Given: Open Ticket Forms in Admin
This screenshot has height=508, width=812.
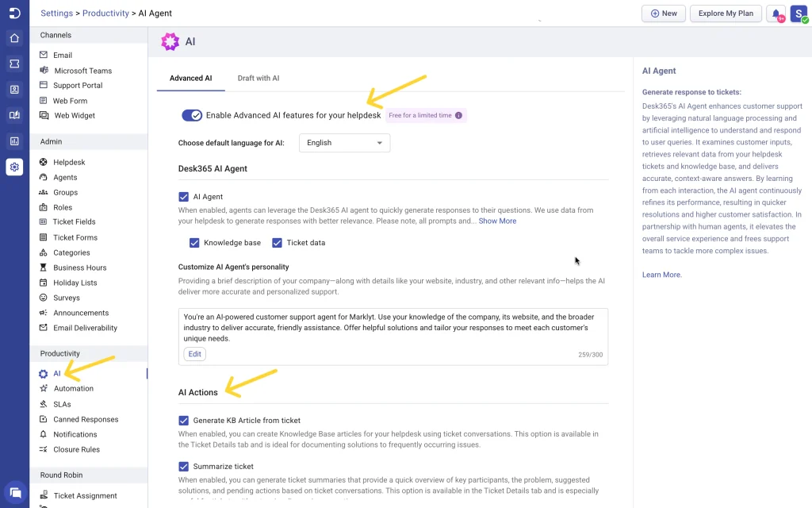Looking at the screenshot, I should tap(75, 237).
